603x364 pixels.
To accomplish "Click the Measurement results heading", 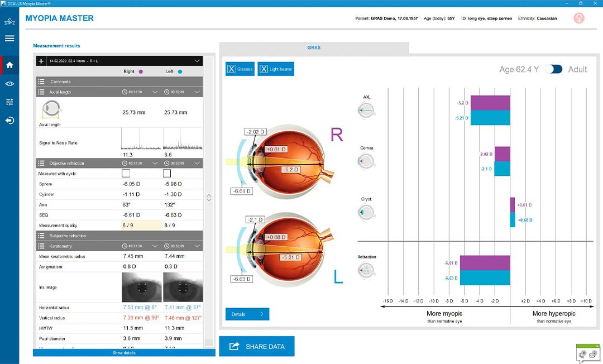I will click(56, 46).
